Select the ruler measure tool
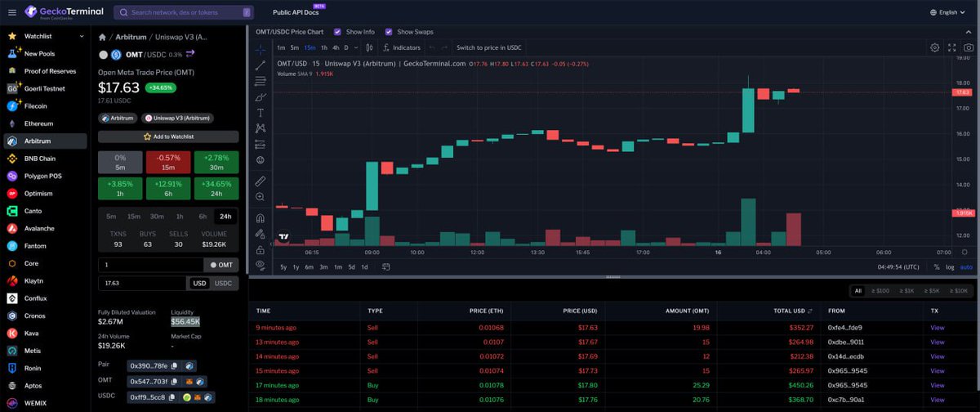The image size is (980, 412). coord(261,181)
